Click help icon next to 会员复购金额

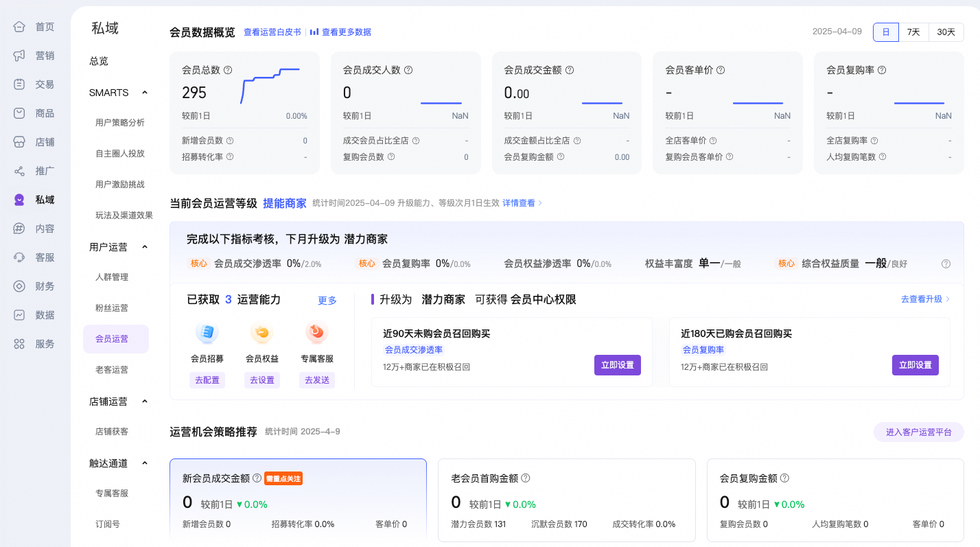(784, 478)
